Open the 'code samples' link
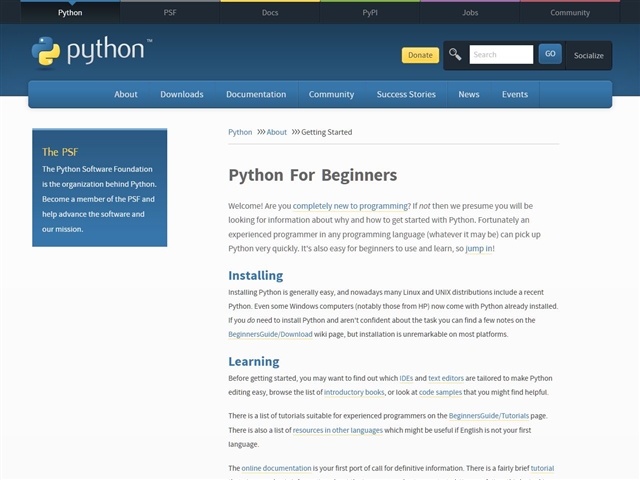The width and height of the screenshot is (640, 480). click(x=440, y=392)
